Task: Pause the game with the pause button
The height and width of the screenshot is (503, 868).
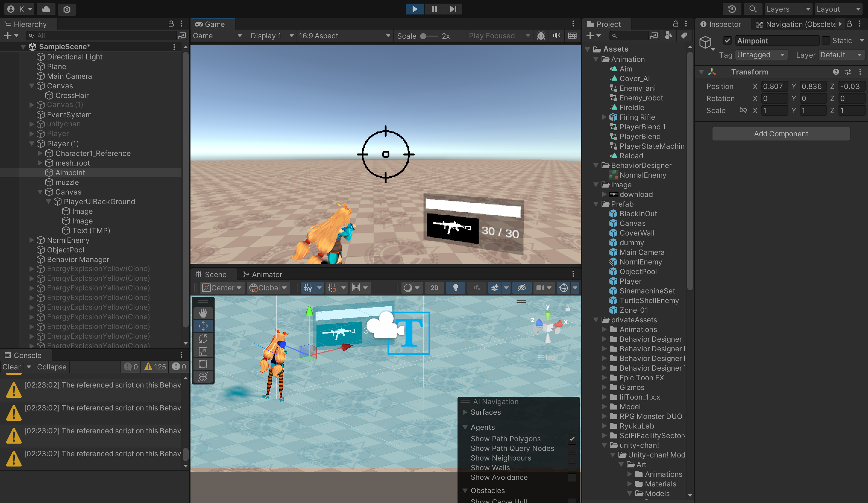Action: [434, 9]
